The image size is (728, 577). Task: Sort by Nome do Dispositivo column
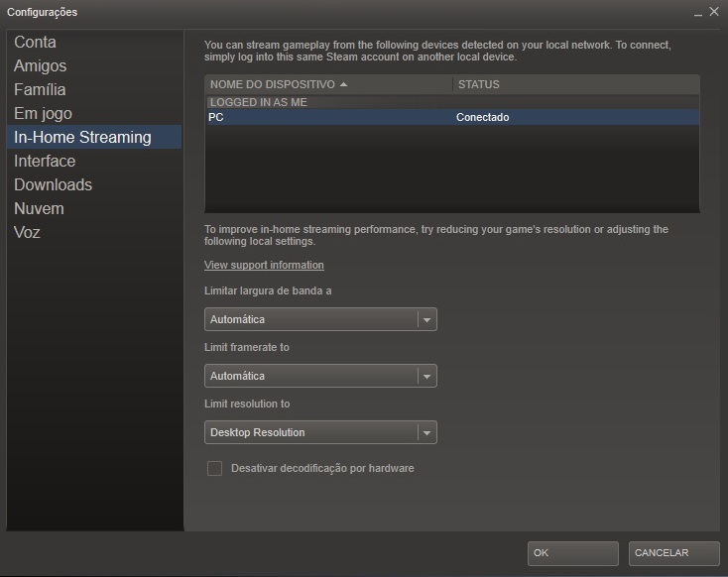point(328,84)
